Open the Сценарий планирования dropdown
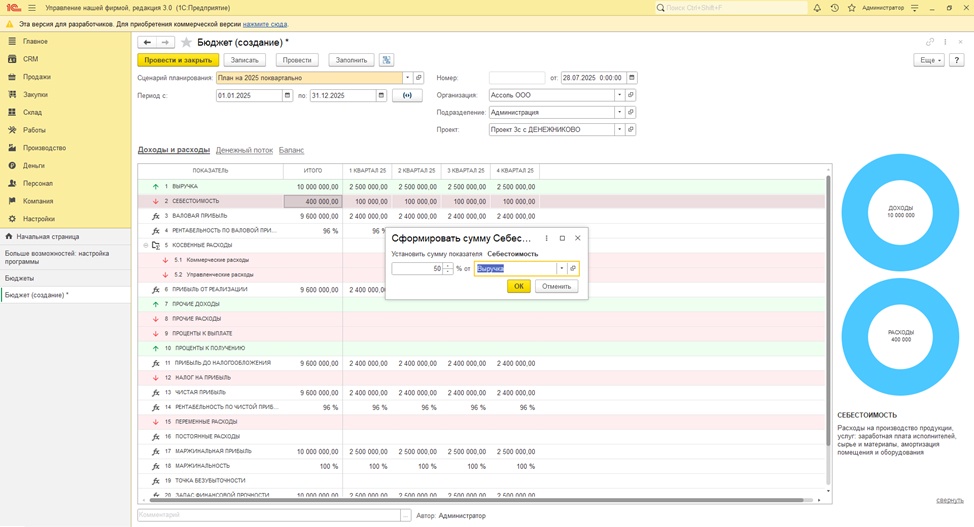Screen dimensions: 974x527 (x=407, y=78)
